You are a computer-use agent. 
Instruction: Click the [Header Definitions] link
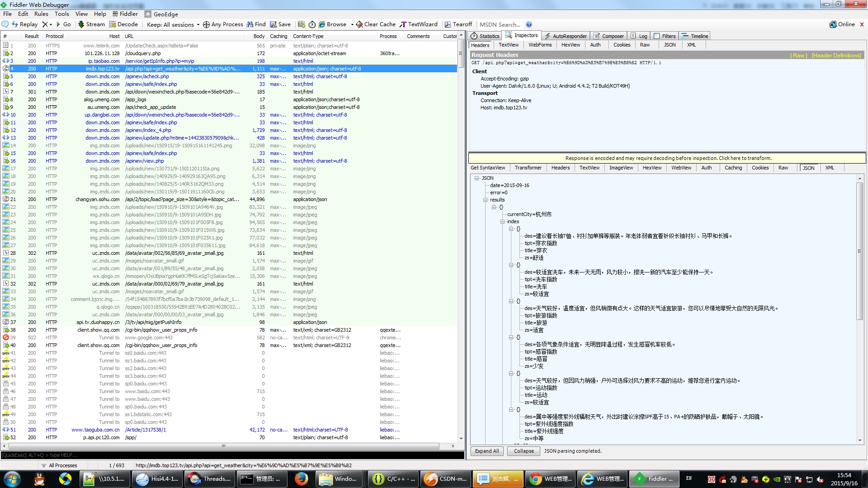pyautogui.click(x=836, y=56)
